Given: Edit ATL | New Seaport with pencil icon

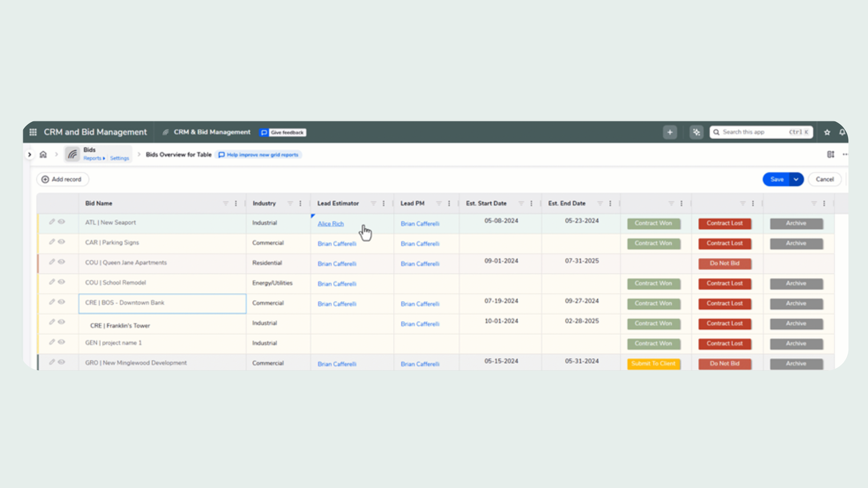Looking at the screenshot, I should point(52,222).
